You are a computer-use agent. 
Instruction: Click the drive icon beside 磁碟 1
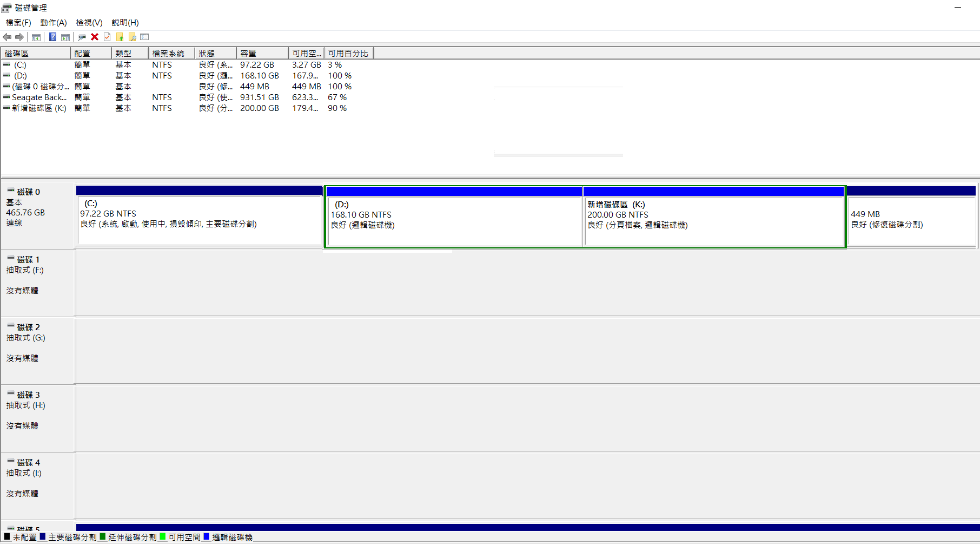(x=11, y=258)
